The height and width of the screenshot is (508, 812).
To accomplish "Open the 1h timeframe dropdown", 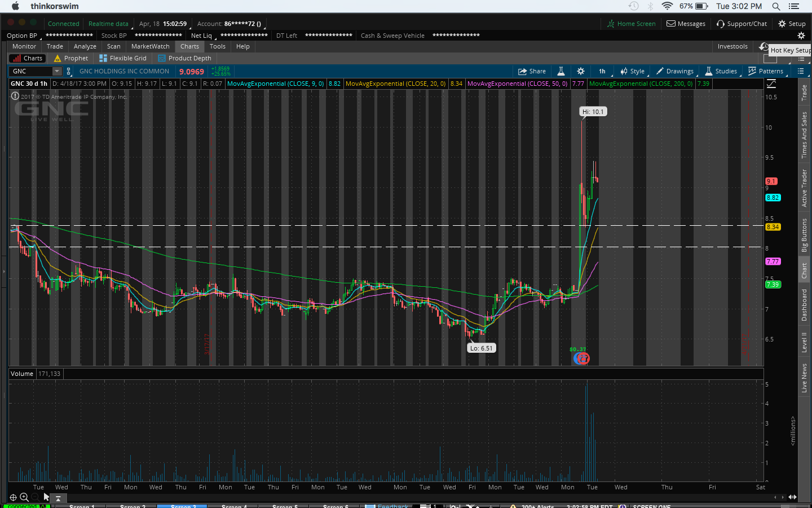I will [x=602, y=71].
